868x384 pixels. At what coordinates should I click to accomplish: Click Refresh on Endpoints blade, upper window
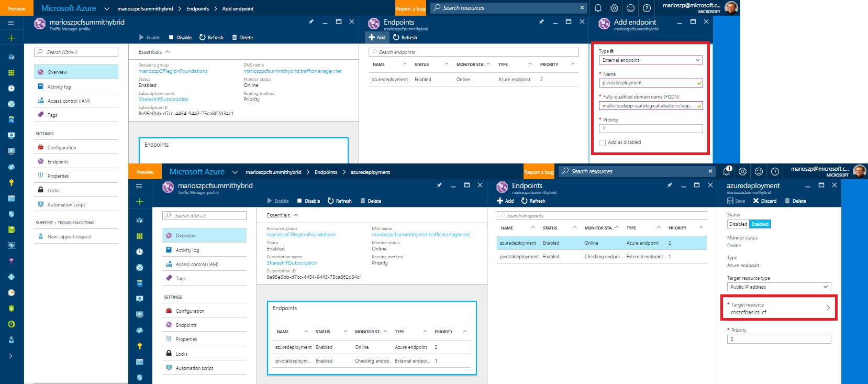pos(405,38)
